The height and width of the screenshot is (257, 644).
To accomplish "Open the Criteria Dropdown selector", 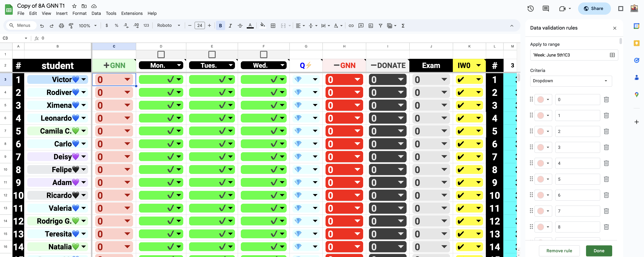I will pos(571,81).
